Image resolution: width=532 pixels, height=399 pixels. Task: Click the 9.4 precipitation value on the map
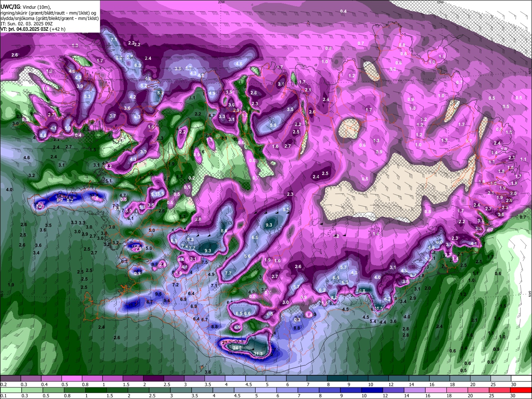pyautogui.click(x=167, y=300)
